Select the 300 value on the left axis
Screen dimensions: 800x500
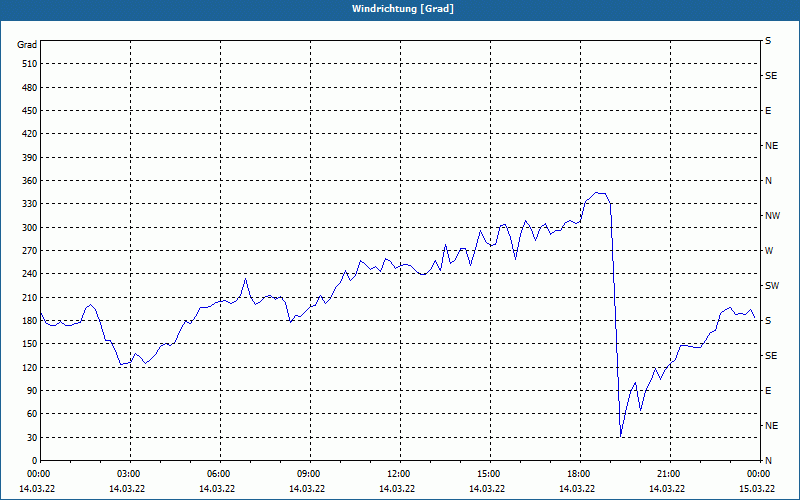pyautogui.click(x=30, y=228)
